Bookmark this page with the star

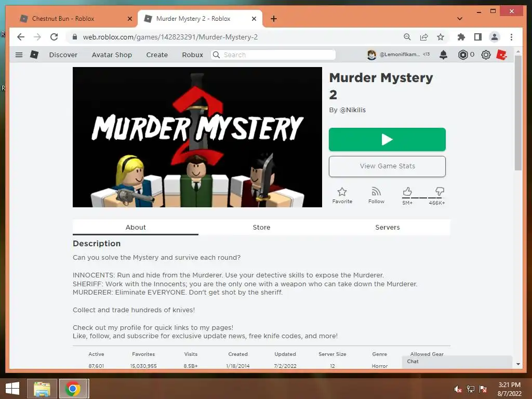pos(441,37)
